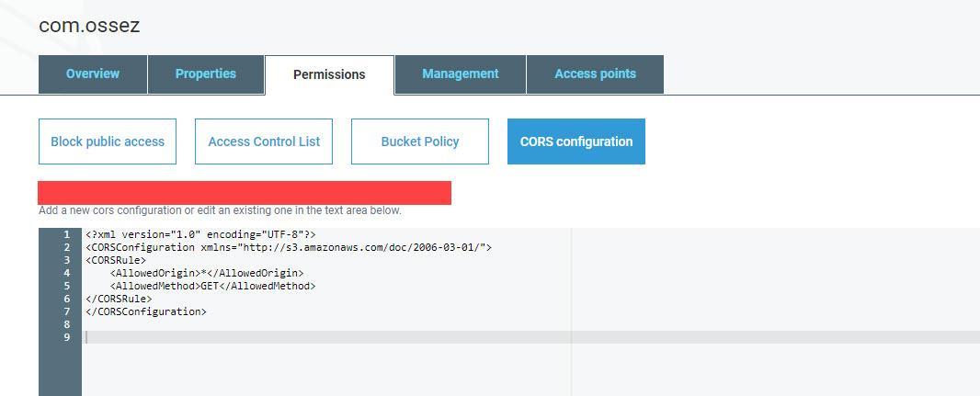This screenshot has width=980, height=396.
Task: Click the AllowedMethod GET line
Action: [213, 286]
